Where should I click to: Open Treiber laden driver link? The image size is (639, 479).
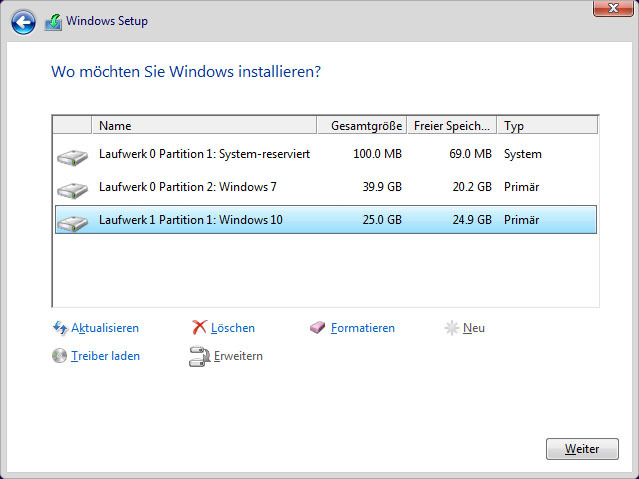(106, 356)
